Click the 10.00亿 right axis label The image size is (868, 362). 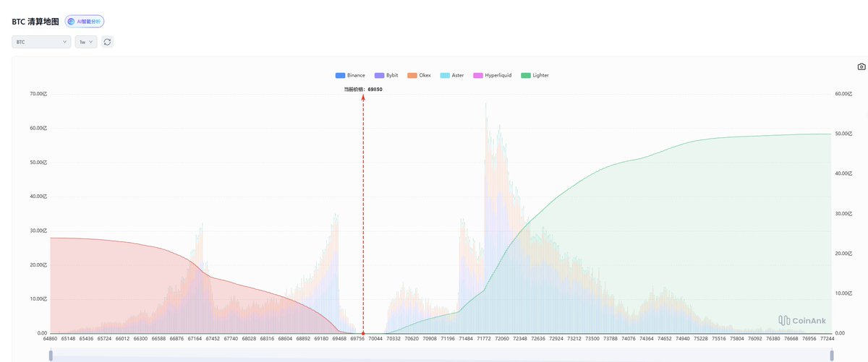[845, 293]
